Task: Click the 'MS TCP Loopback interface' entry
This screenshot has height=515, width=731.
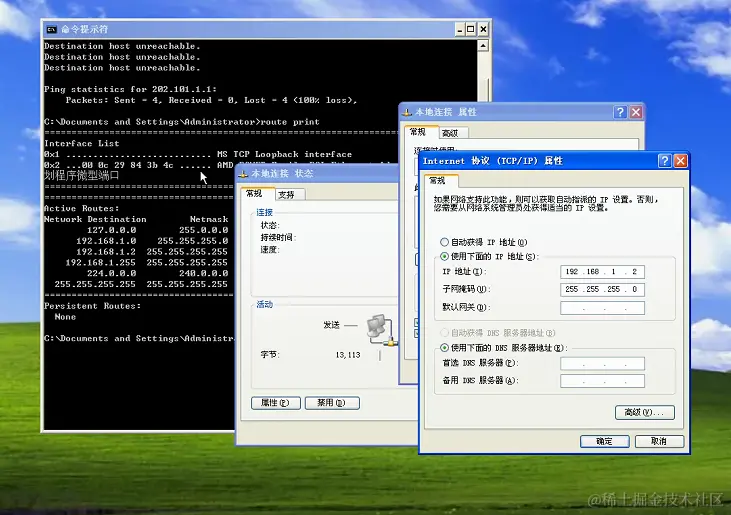Action: pos(284,154)
